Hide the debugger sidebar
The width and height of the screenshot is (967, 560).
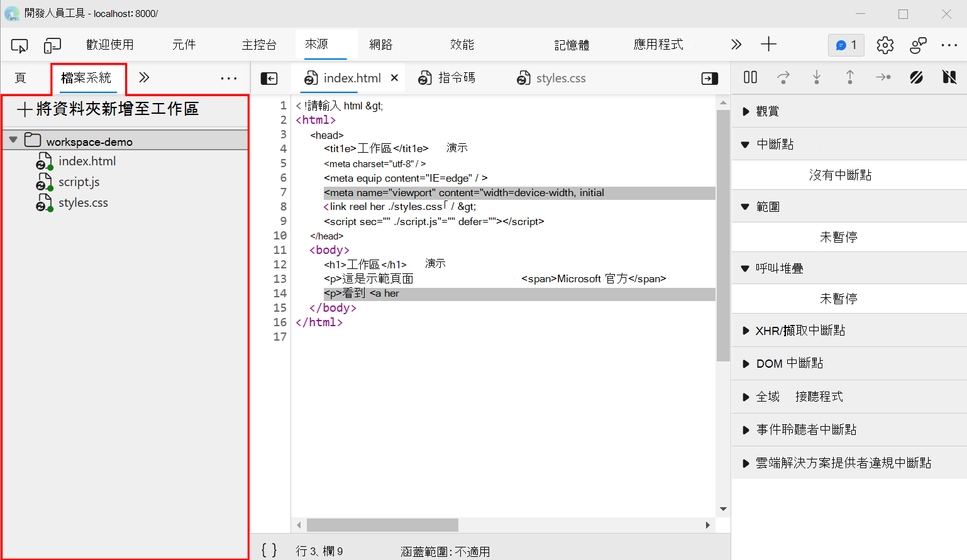pyautogui.click(x=710, y=79)
